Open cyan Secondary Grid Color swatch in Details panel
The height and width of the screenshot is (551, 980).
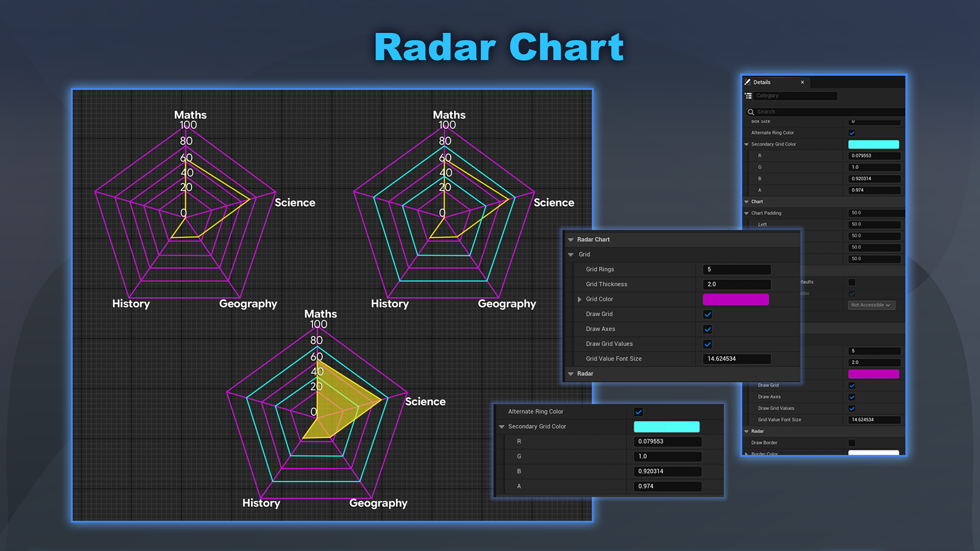pyautogui.click(x=873, y=144)
